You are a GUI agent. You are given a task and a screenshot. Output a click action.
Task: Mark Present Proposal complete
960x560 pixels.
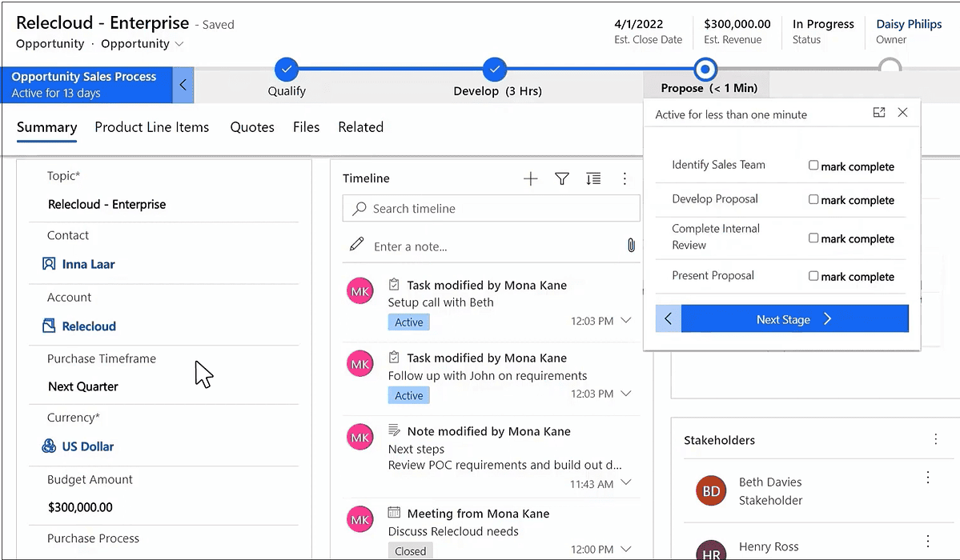pos(813,276)
